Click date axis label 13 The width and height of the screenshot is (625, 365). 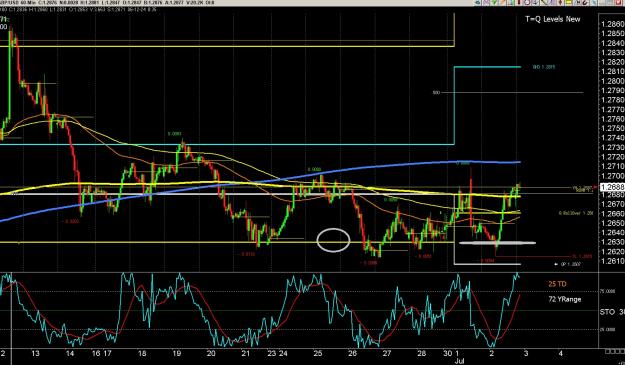[35, 353]
